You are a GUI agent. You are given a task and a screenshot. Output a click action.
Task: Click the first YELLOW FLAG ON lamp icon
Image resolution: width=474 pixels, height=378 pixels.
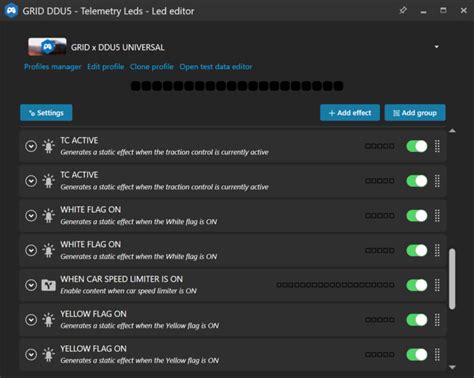pos(48,320)
